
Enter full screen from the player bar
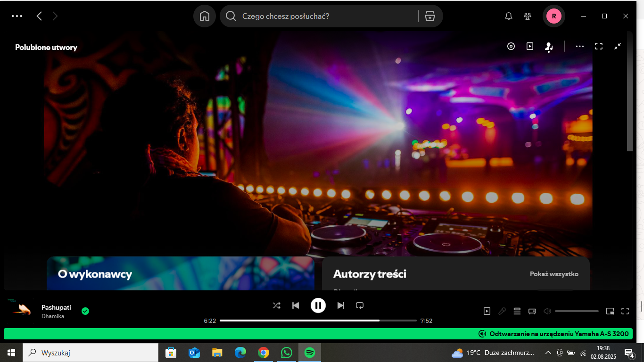[x=625, y=311]
